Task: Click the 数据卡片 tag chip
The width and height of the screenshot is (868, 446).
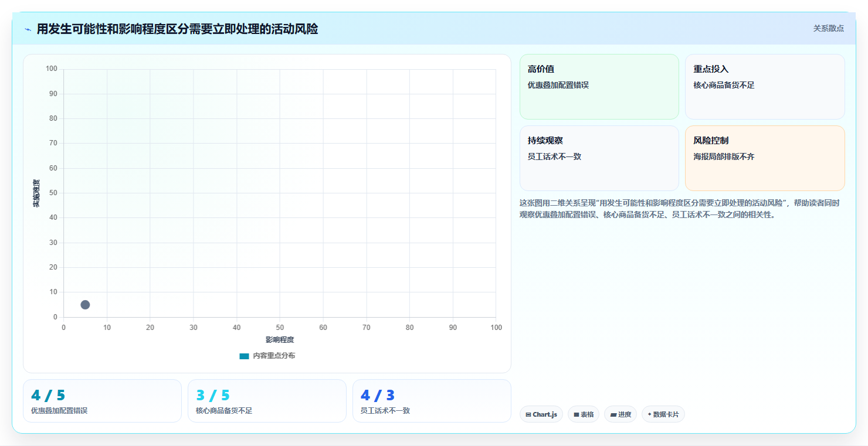Action: point(663,414)
